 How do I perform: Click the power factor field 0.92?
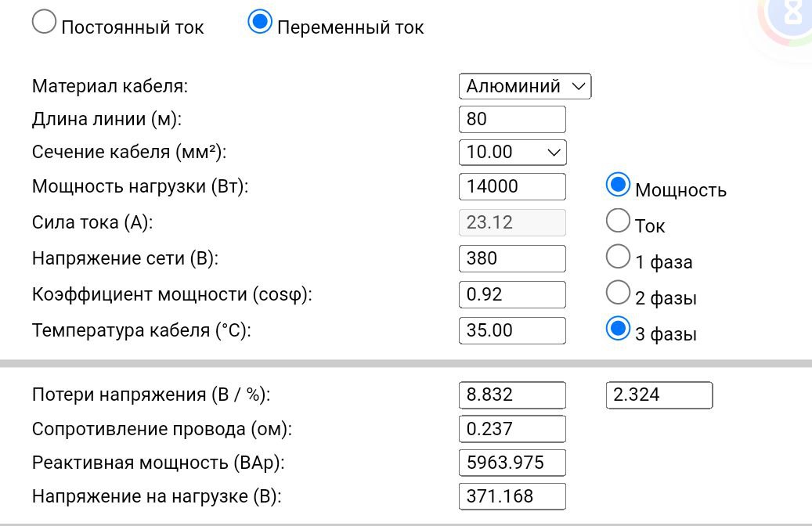coord(512,294)
